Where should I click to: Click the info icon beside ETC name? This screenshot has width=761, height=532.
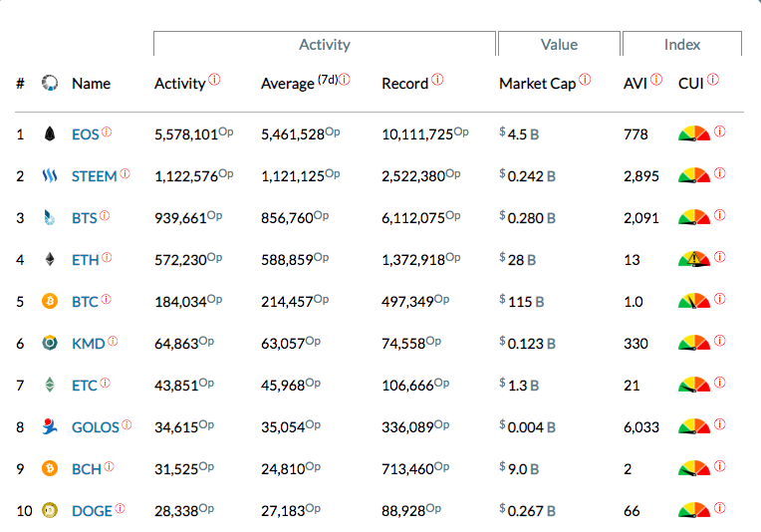[105, 383]
